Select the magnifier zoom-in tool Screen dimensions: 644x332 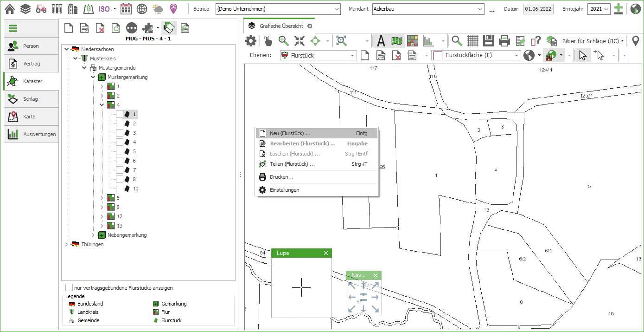tap(284, 41)
